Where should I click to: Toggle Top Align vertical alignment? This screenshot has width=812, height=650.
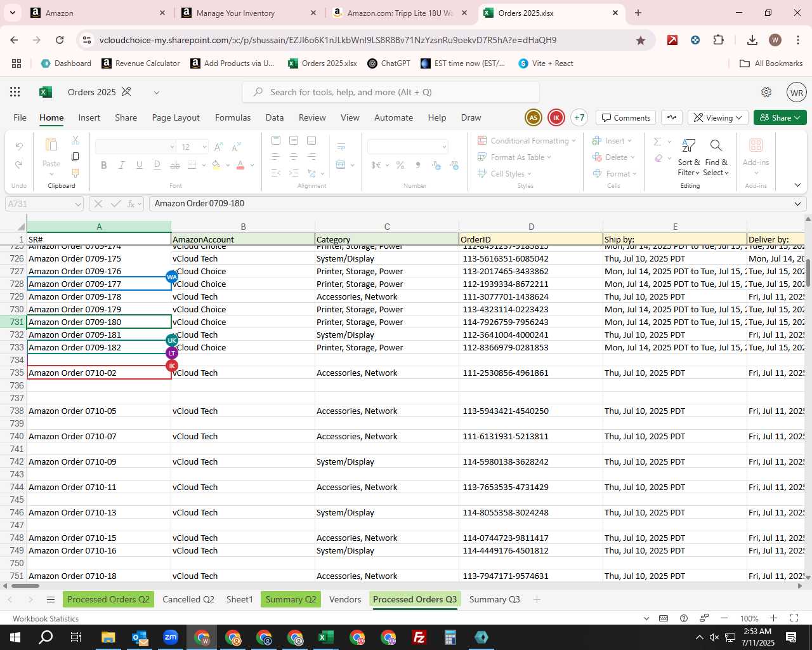tap(276, 140)
